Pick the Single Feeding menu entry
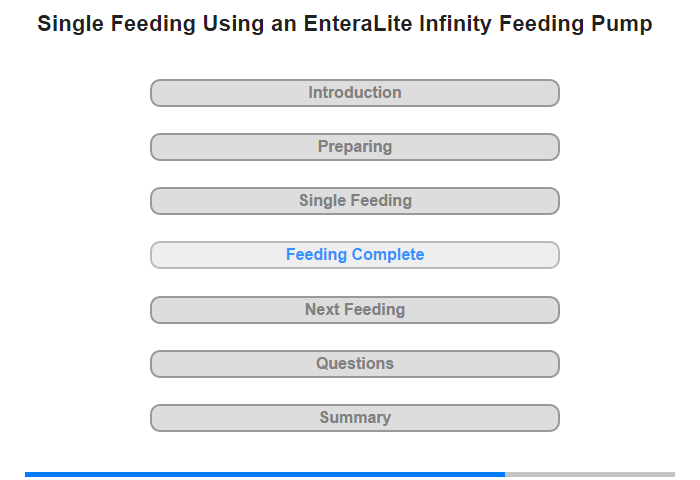The width and height of the screenshot is (700, 480). tap(355, 201)
